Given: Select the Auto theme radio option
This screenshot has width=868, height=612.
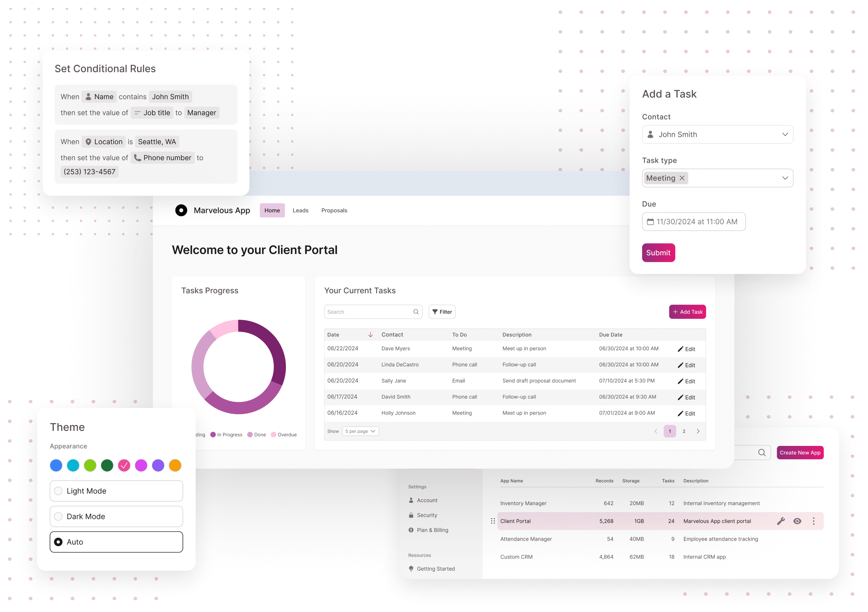Looking at the screenshot, I should tap(116, 542).
